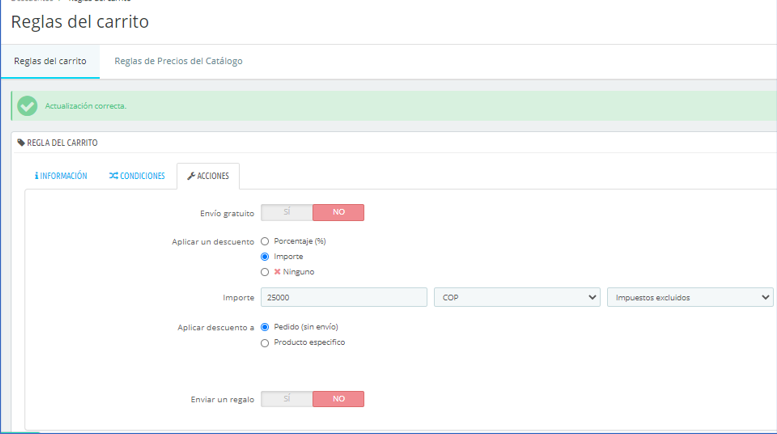Click the info icon on Información tab
777x434 pixels.
tap(36, 176)
